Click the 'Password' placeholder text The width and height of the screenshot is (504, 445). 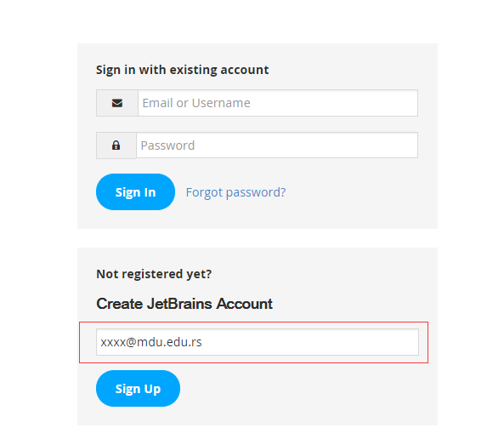[167, 145]
